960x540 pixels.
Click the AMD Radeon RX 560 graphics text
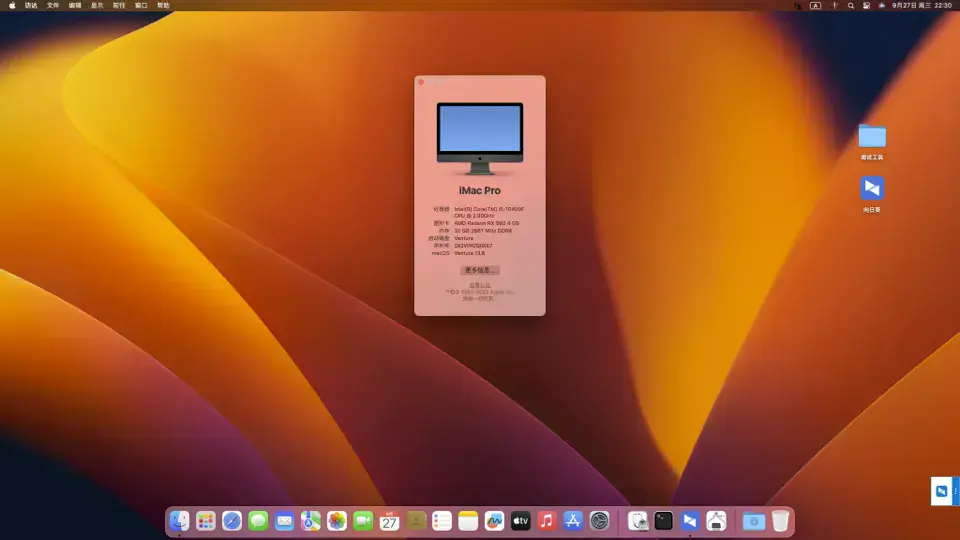tap(487, 223)
